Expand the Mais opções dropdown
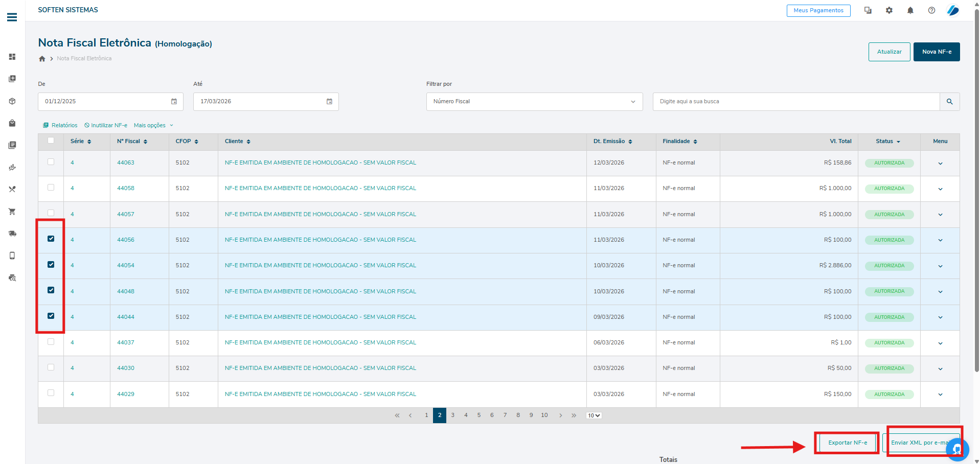The height and width of the screenshot is (464, 980). pyautogui.click(x=153, y=125)
